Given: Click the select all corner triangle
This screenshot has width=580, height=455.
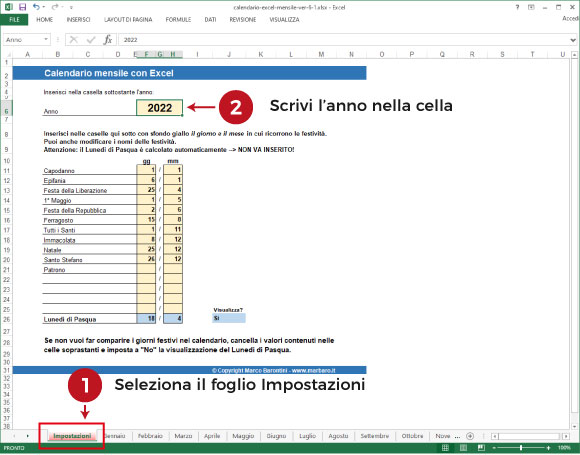Looking at the screenshot, I should 8,55.
